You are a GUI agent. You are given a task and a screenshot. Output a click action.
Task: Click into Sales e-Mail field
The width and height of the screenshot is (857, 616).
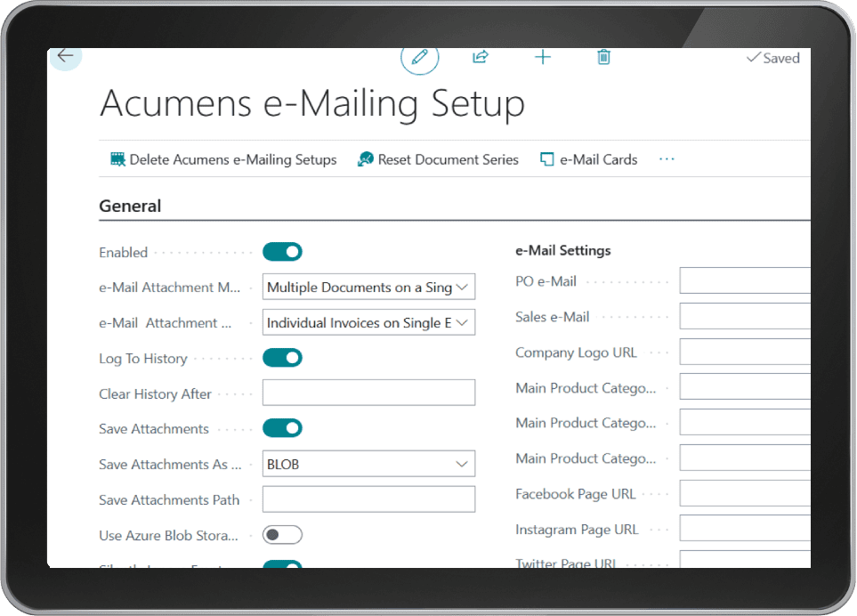coord(746,317)
